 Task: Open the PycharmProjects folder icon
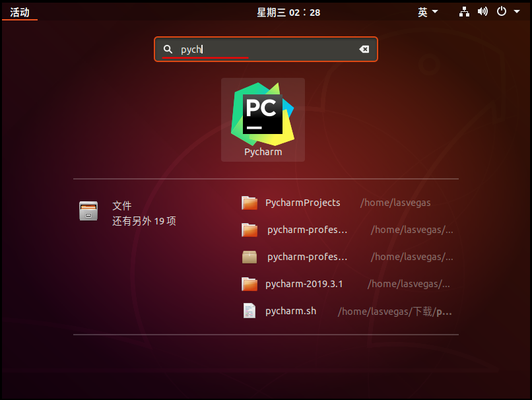click(x=249, y=203)
